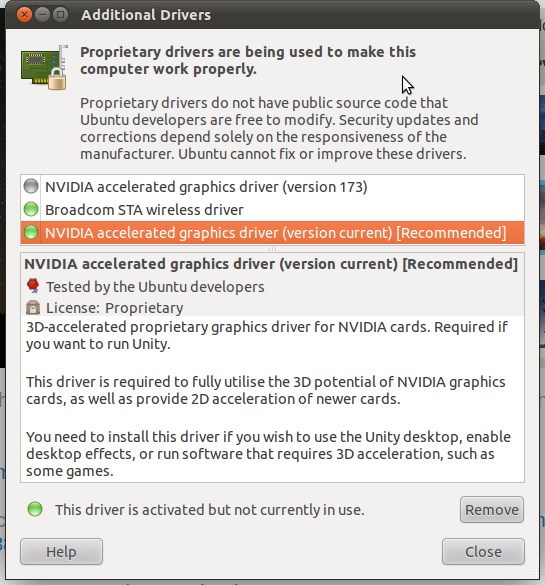Select NVIDIA driver version current Recommended row

point(272,233)
